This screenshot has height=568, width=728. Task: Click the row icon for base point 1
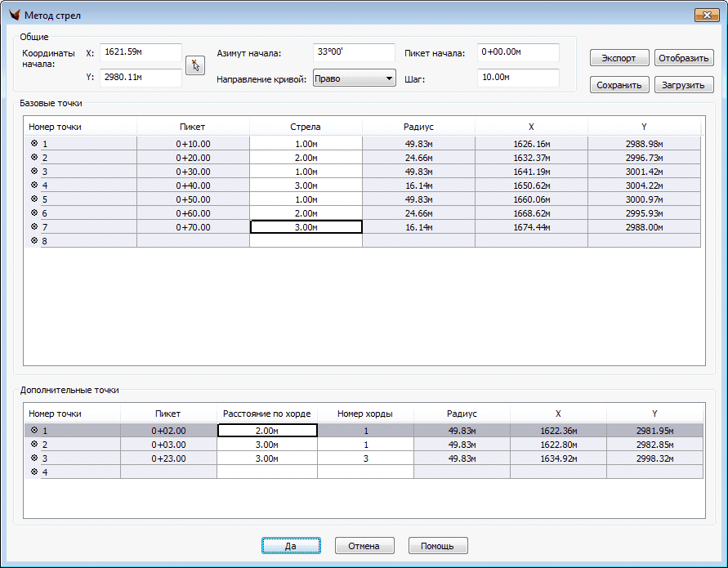click(x=34, y=143)
